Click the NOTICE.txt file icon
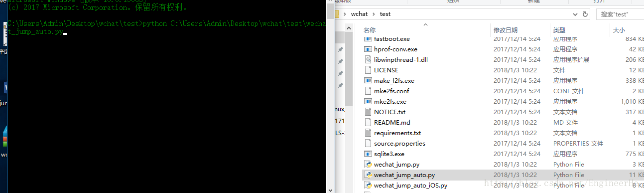Image resolution: width=644 pixels, height=193 pixels. (x=368, y=112)
